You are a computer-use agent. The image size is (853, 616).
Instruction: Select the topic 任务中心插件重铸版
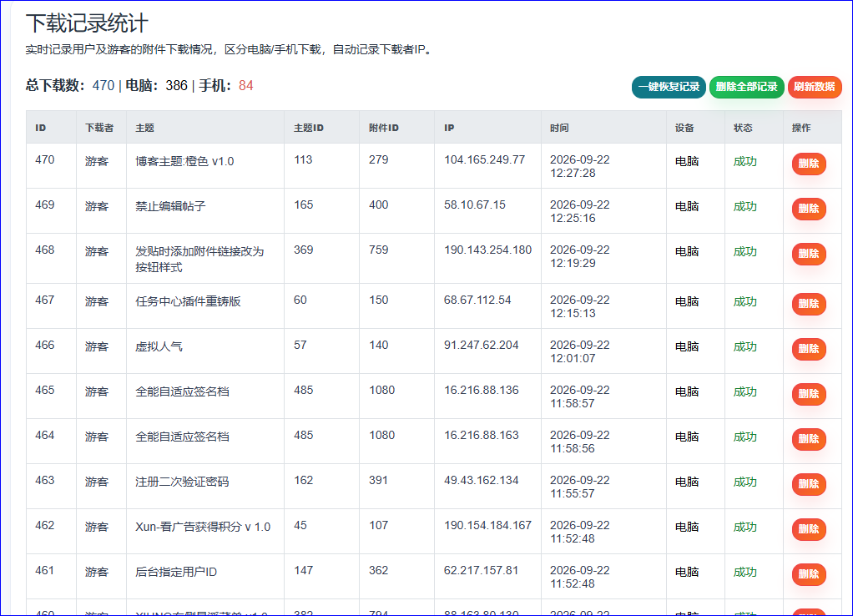pyautogui.click(x=188, y=302)
